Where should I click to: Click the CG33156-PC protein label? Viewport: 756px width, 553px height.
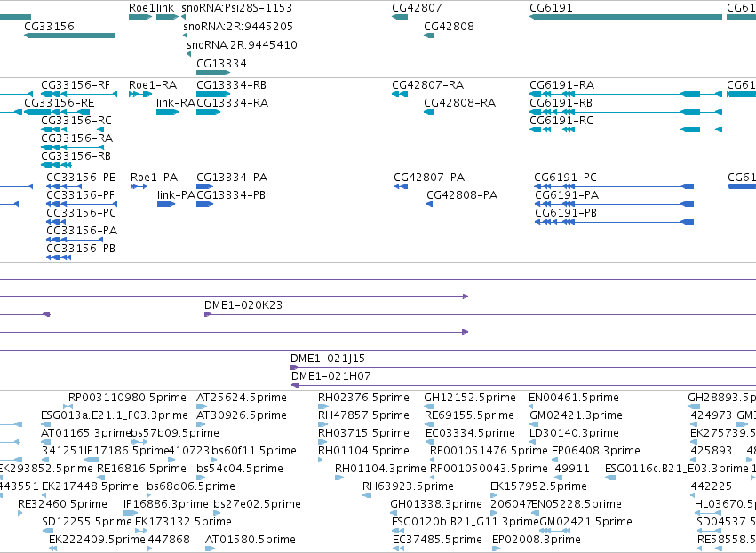pyautogui.click(x=81, y=213)
